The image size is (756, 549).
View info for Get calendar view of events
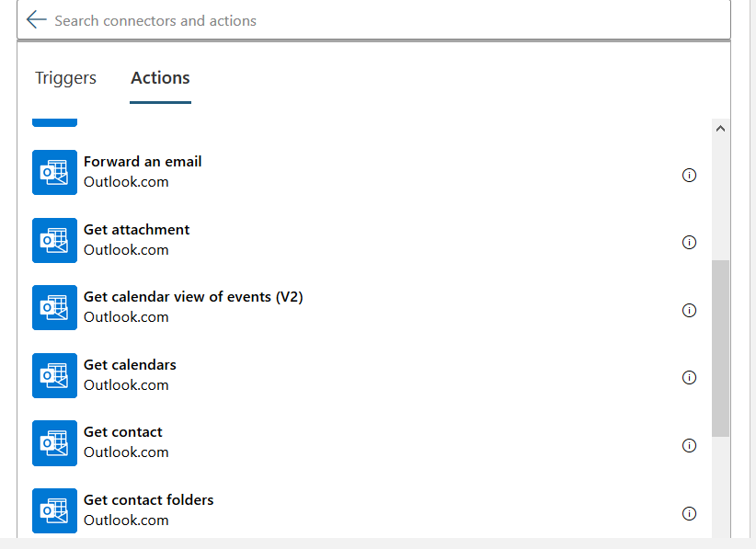pyautogui.click(x=689, y=310)
